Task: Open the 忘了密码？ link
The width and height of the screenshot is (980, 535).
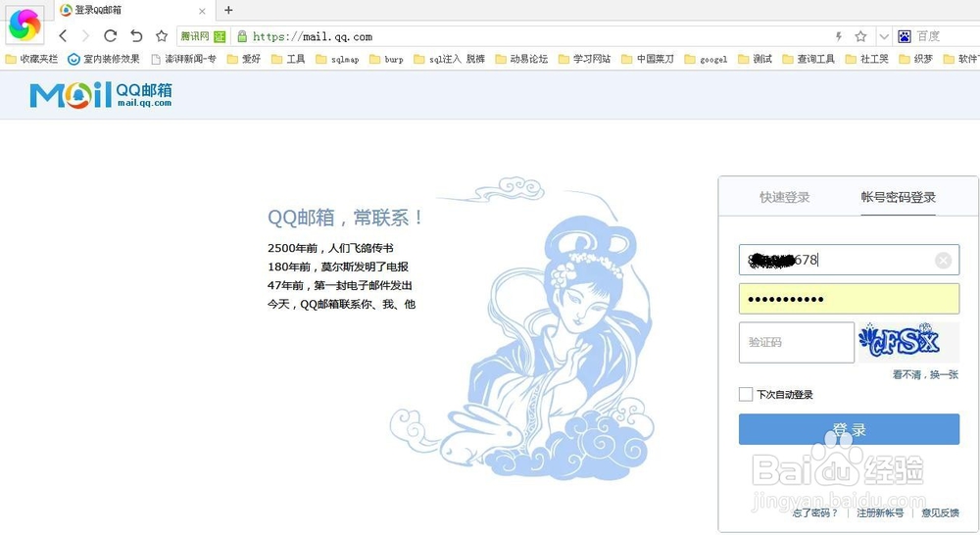Action: [x=814, y=513]
